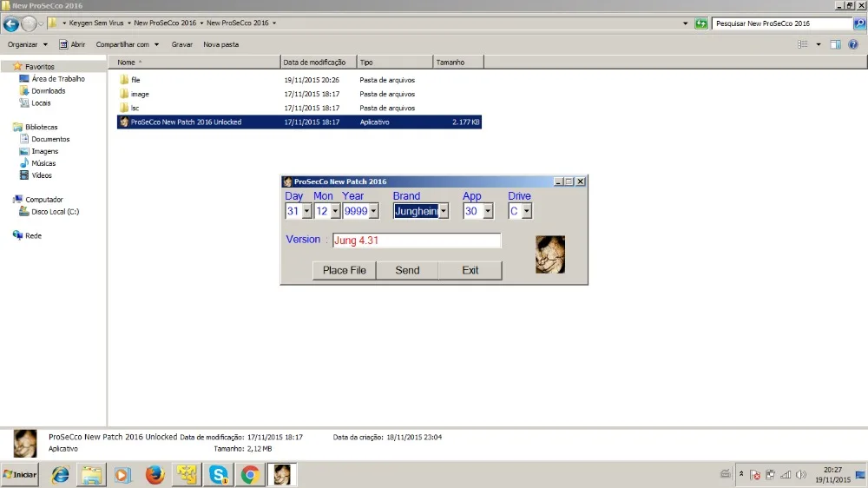This screenshot has height=488, width=868.
Task: Click Show desktop button beside the clock
Action: [860, 475]
